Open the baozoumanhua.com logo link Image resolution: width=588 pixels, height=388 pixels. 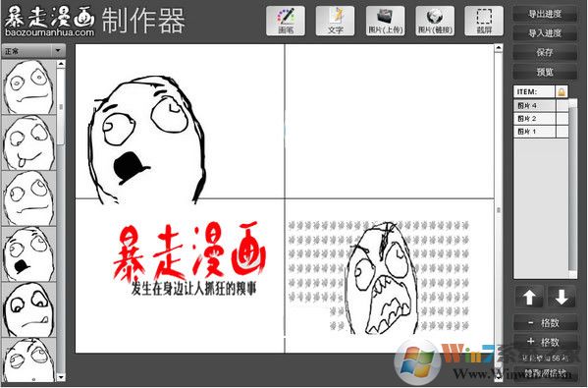pyautogui.click(x=49, y=21)
